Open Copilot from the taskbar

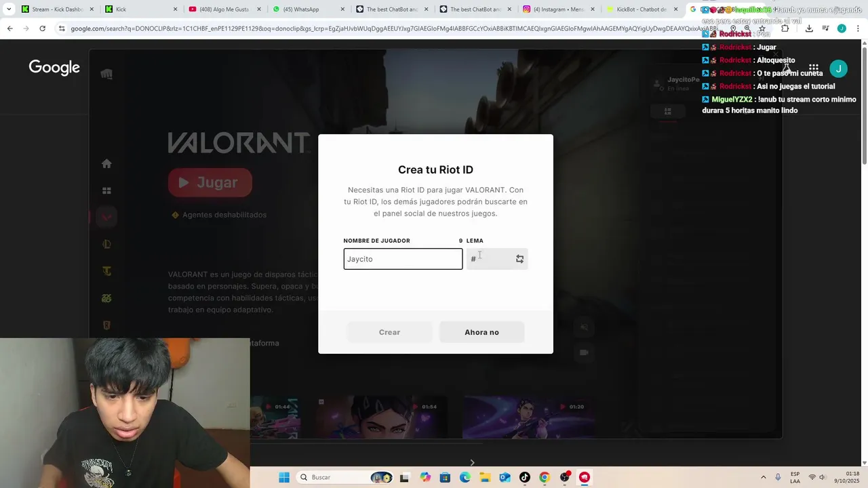pos(425,477)
